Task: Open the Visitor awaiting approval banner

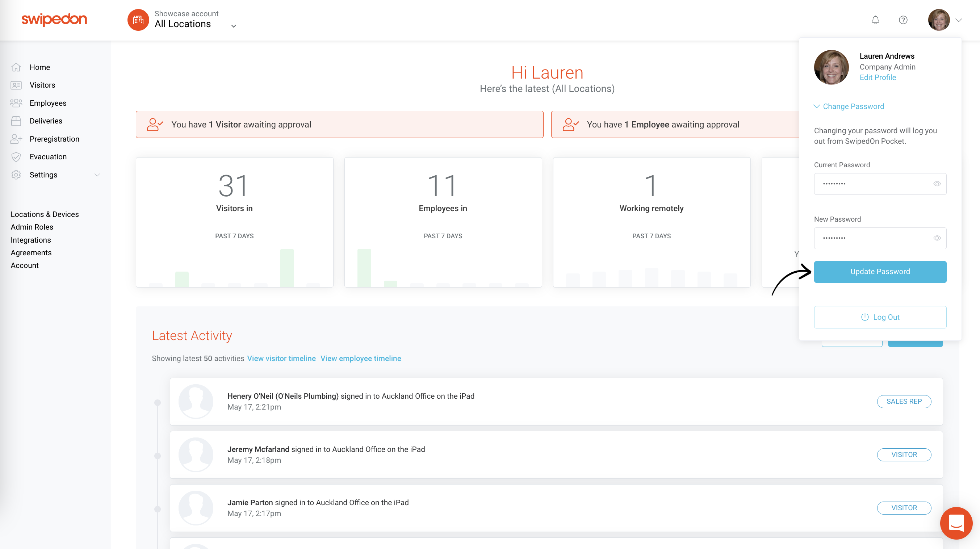Action: point(339,125)
